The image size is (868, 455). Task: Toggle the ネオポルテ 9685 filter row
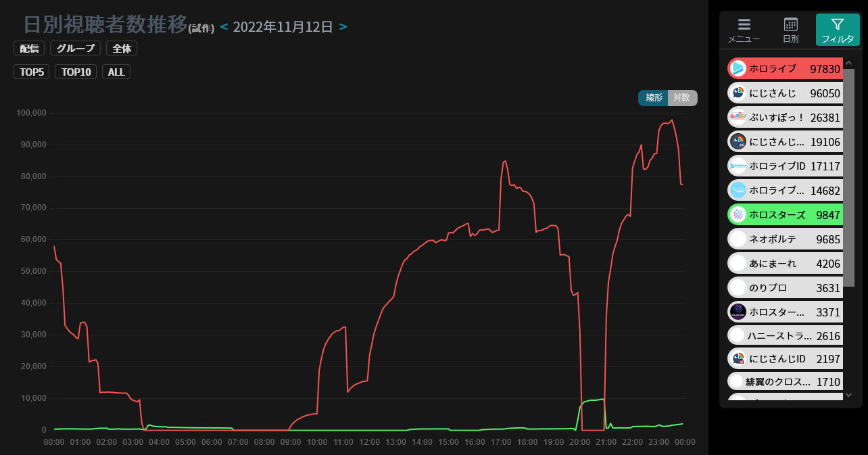785,239
